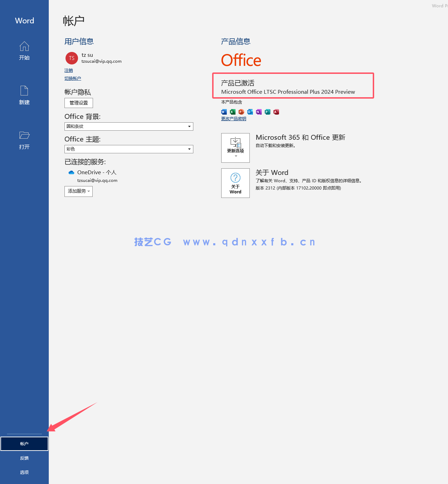Select 开始 in the left sidebar
This screenshot has width=448, height=484.
(24, 51)
